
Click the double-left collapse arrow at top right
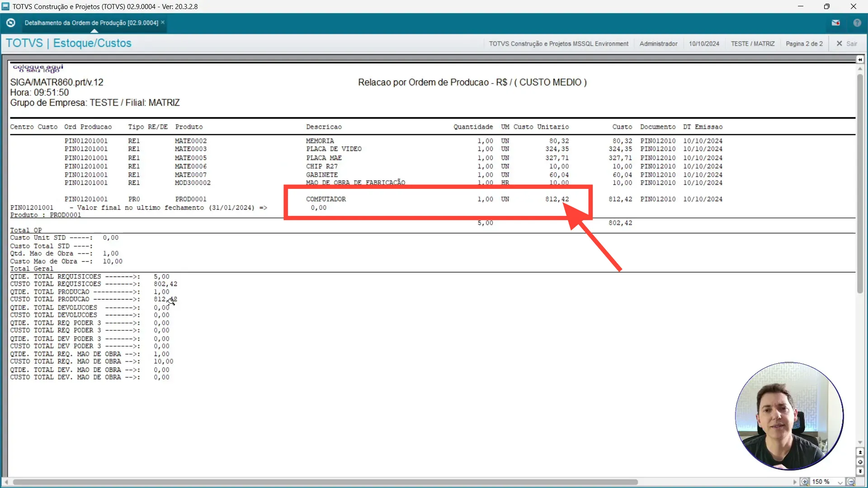tap(860, 60)
